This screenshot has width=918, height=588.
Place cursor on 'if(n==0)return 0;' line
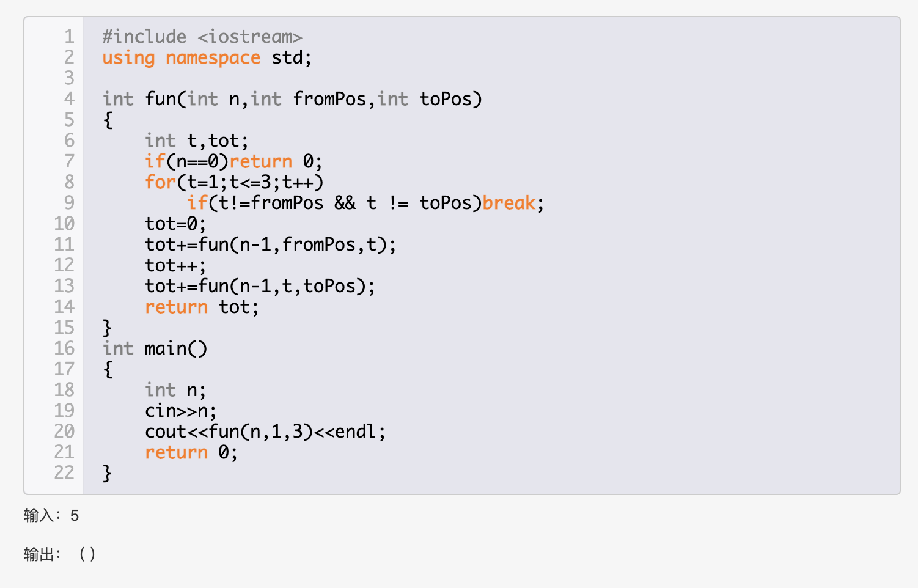(233, 161)
